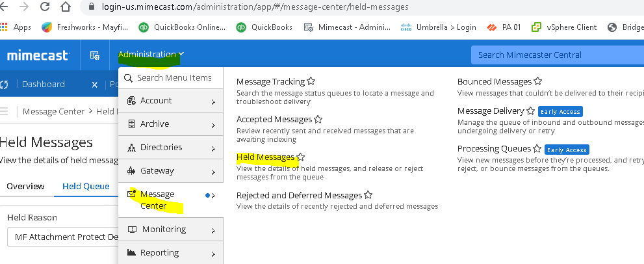Open the Bounced Messages page

pos(495,81)
